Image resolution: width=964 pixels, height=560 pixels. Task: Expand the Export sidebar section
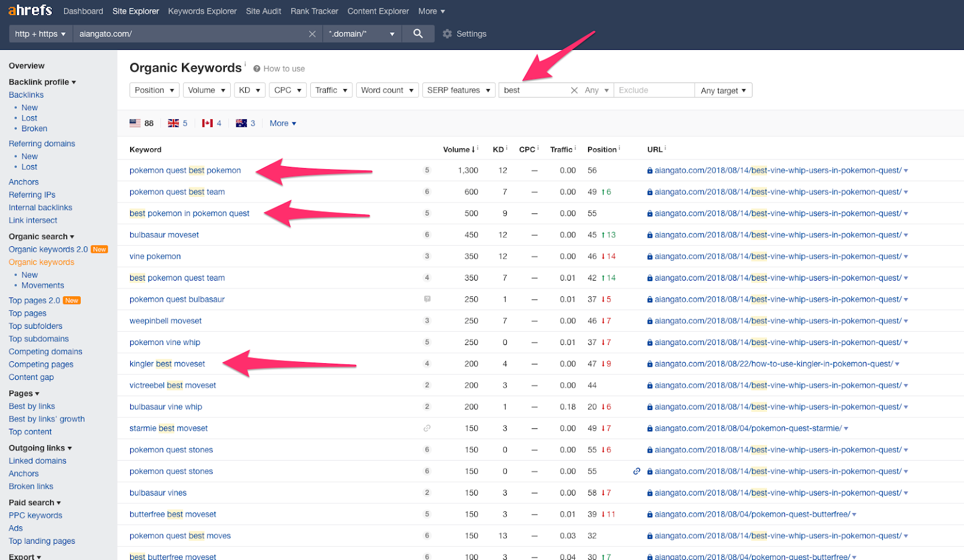tap(25, 556)
